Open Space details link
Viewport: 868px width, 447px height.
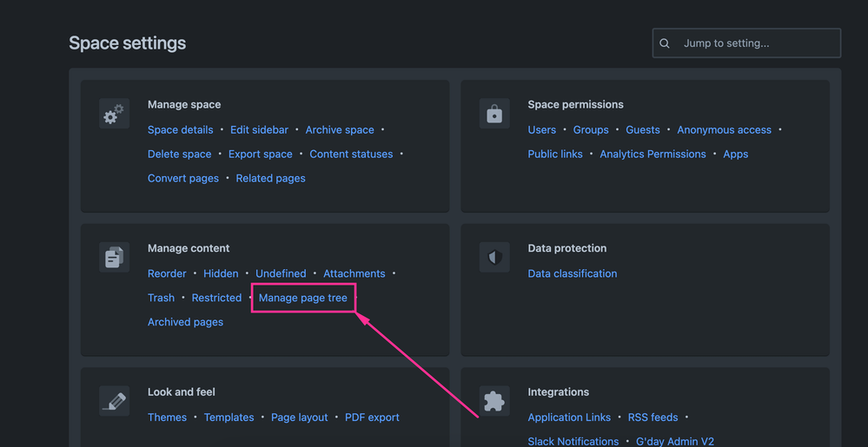(x=181, y=130)
